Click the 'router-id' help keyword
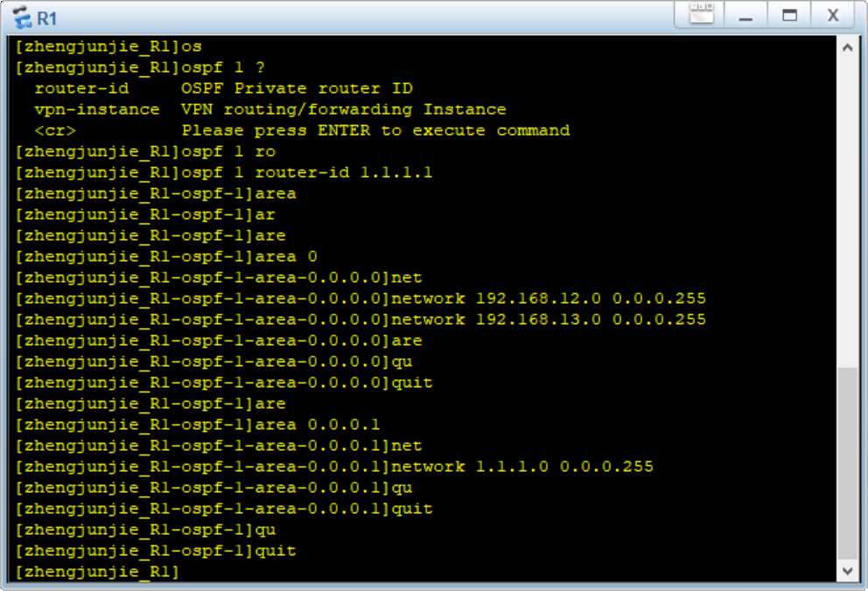 click(x=81, y=88)
